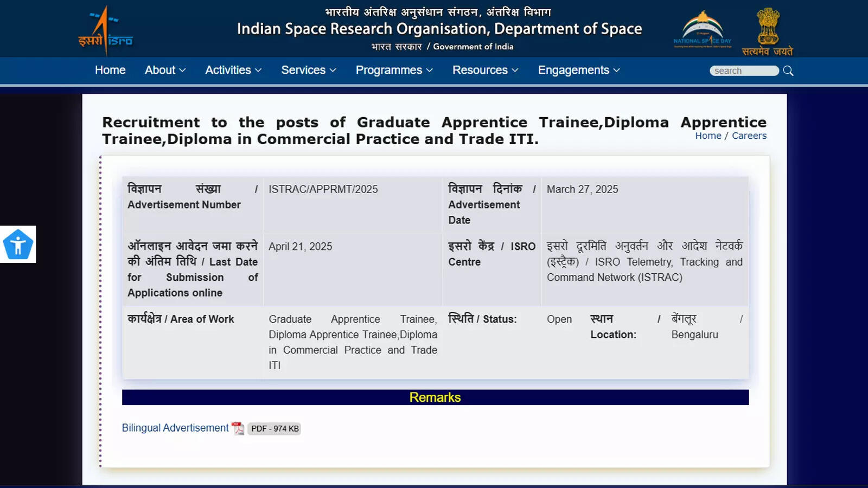Image resolution: width=868 pixels, height=488 pixels.
Task: Open the accessibility options widget
Action: tap(18, 244)
